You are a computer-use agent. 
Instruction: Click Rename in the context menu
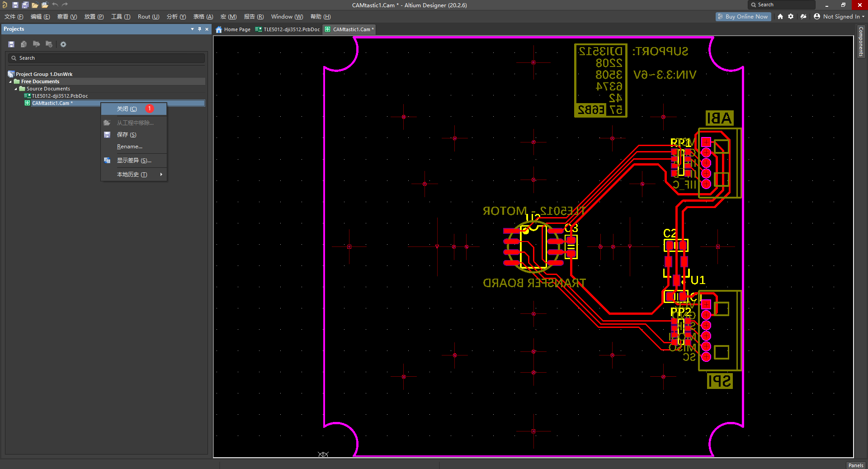click(130, 146)
